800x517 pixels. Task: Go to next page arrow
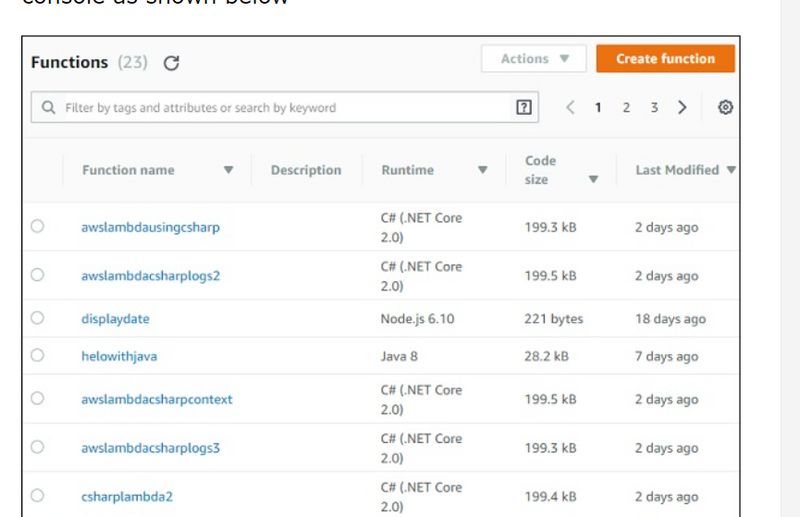(x=682, y=107)
